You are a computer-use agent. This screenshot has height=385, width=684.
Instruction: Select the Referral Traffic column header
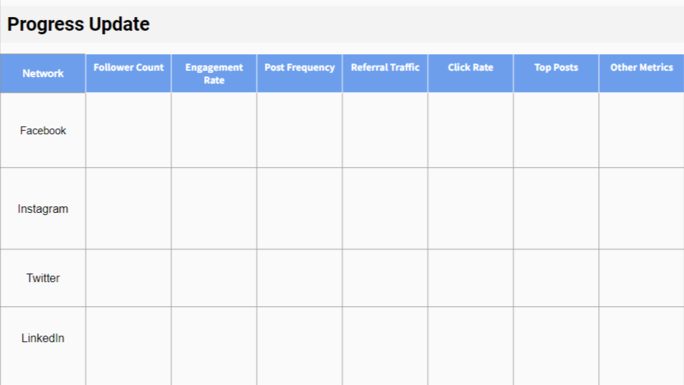(385, 73)
